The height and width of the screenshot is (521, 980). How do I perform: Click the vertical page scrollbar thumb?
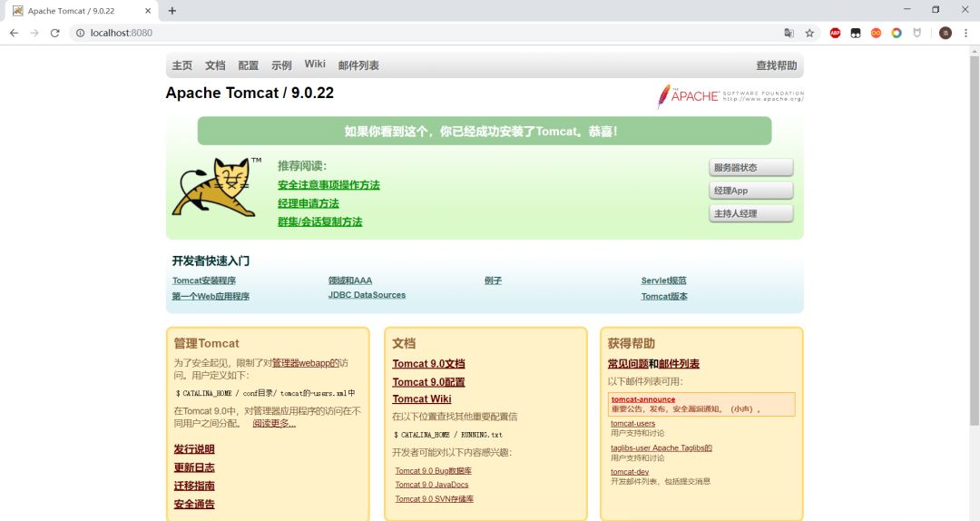[x=975, y=241]
